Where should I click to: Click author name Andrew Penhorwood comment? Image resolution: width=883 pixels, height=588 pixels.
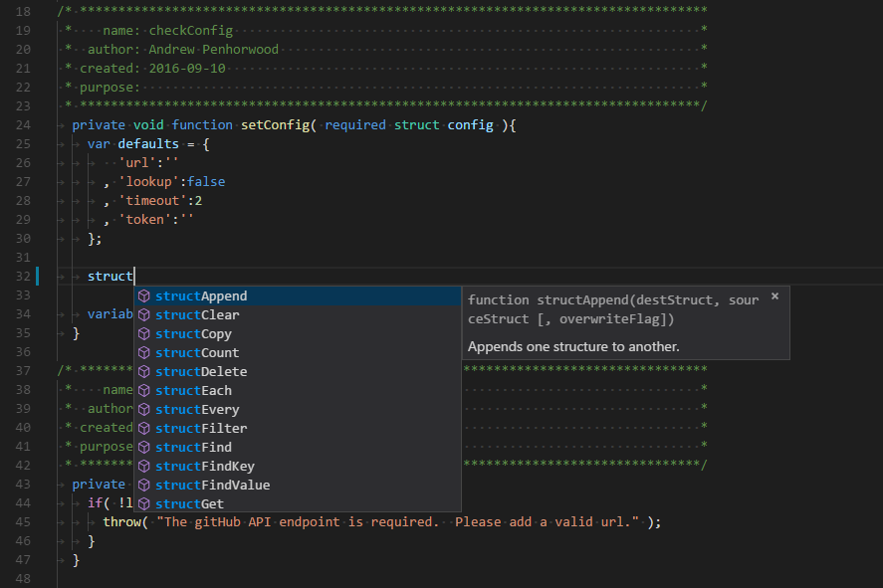[213, 50]
